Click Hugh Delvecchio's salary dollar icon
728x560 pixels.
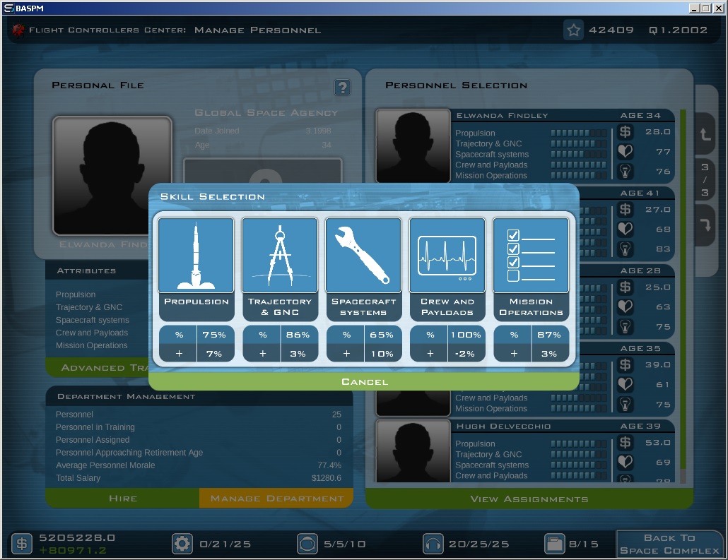coord(626,443)
